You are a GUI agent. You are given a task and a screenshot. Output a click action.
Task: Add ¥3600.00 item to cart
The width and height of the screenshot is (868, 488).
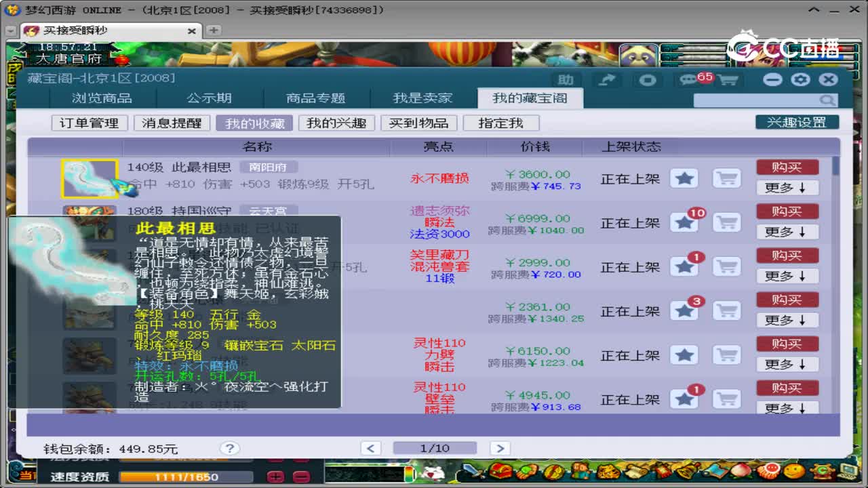(x=726, y=178)
